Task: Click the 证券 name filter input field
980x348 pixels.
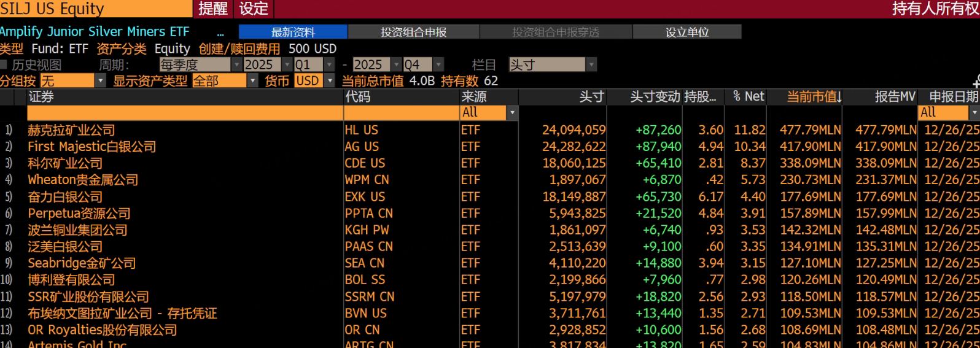Action: (184, 113)
